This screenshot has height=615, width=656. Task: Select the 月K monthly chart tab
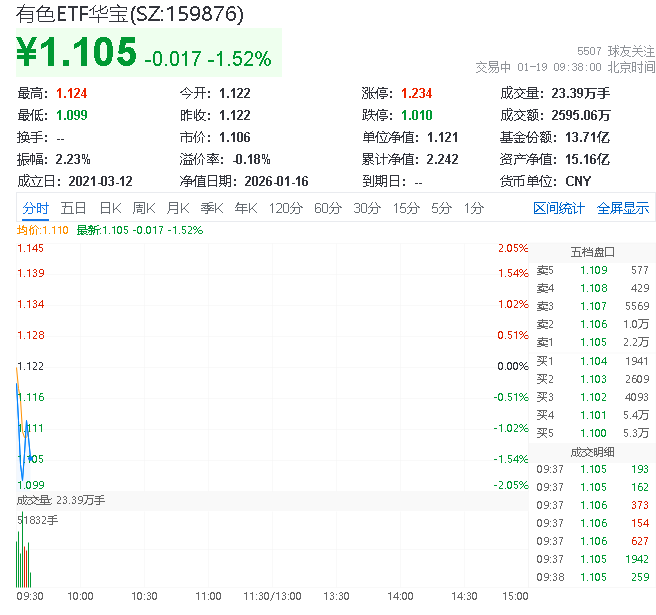point(178,208)
